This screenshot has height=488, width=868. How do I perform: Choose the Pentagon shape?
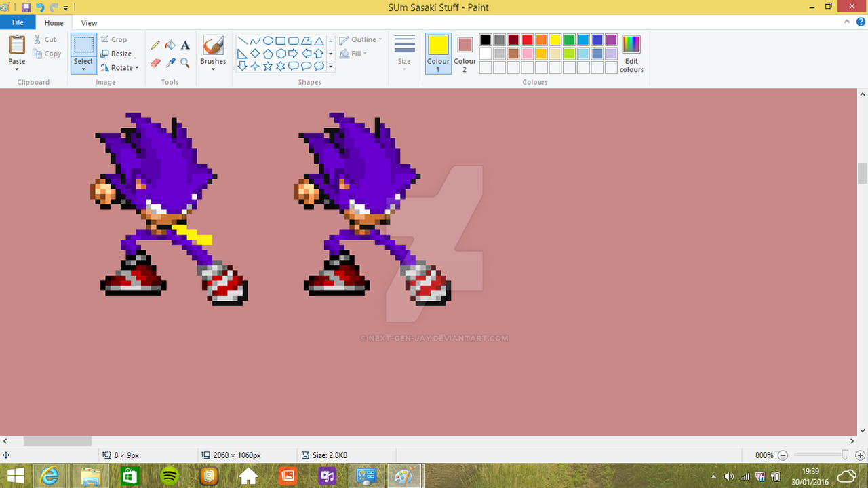coord(268,54)
